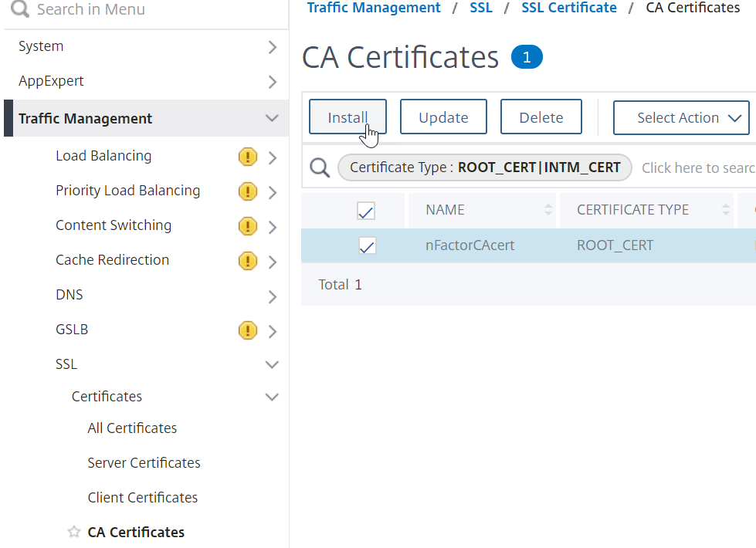Collapse the Traffic Management section chevron
Screen dimensions: 756x548
point(272,118)
